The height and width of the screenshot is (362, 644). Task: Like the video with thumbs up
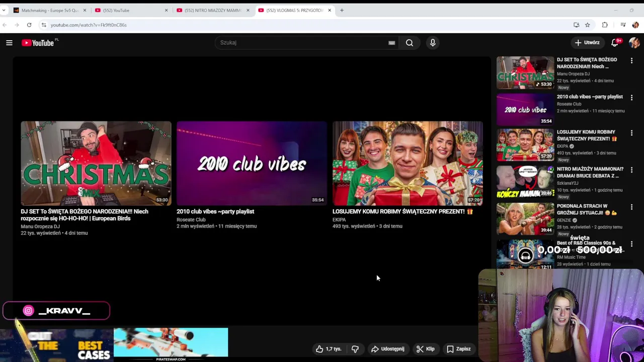[329, 349]
